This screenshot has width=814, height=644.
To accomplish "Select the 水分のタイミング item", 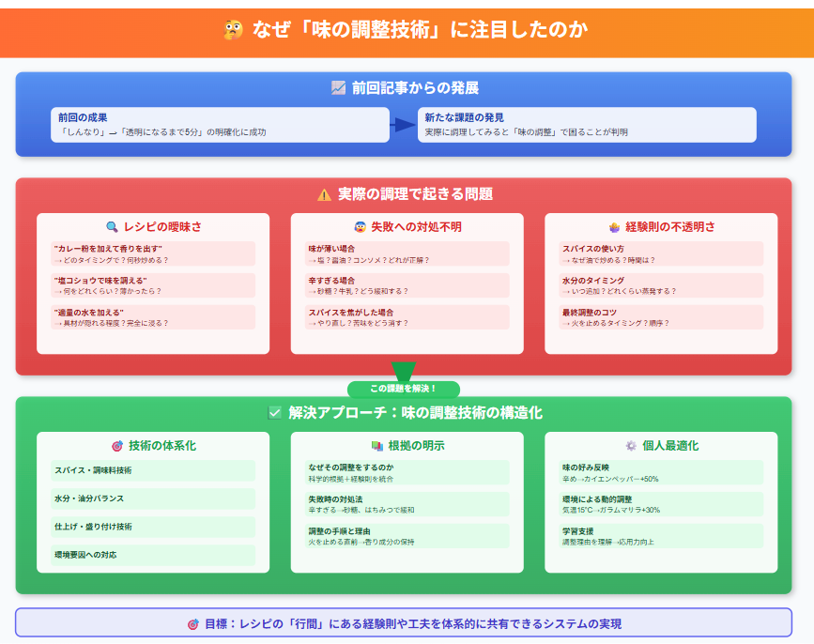I will [x=661, y=285].
